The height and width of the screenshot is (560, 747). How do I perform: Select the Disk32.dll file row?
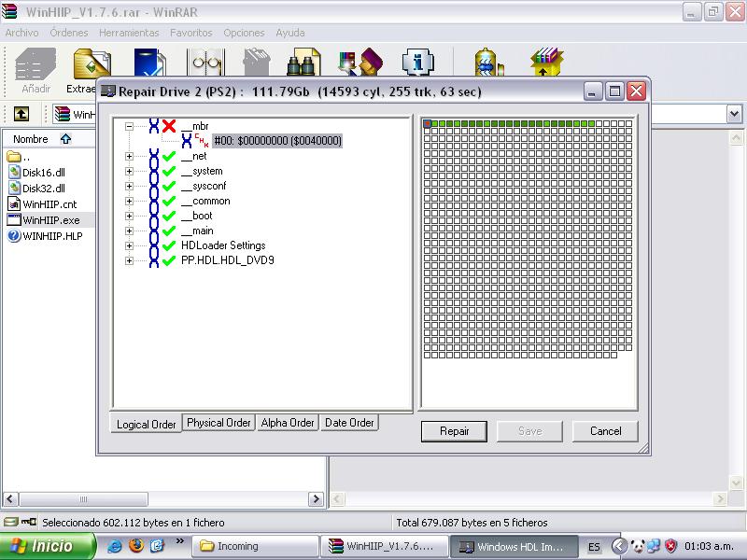coord(44,189)
